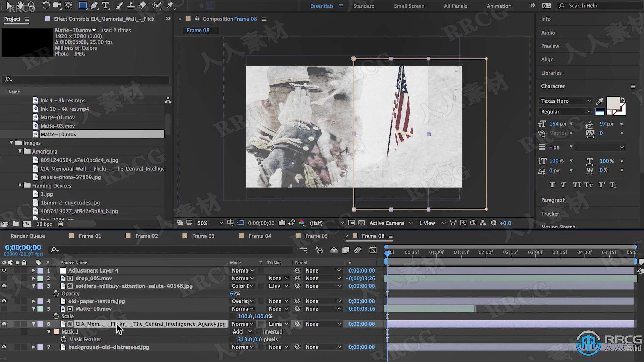
Task: Open the Texas Hero font dropdown
Action: [566, 101]
